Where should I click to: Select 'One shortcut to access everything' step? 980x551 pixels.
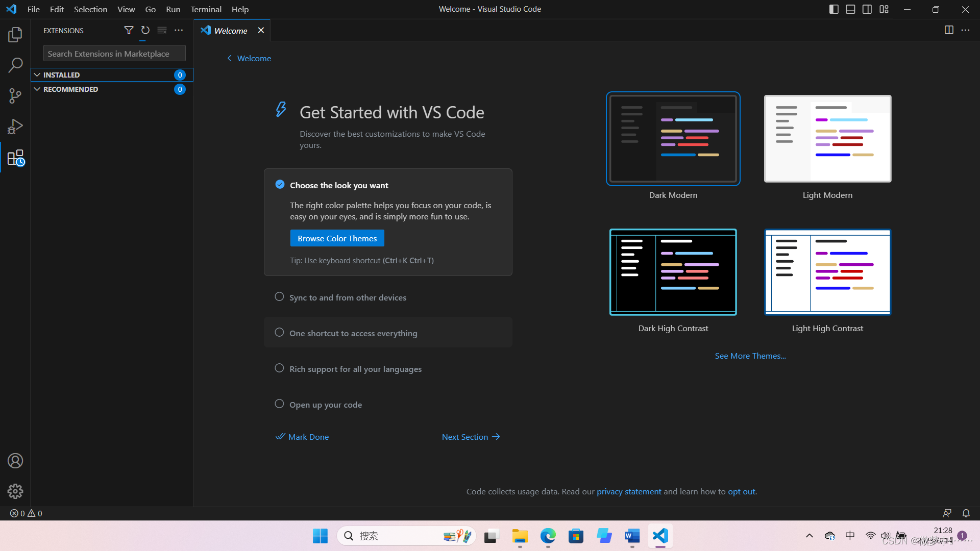click(353, 333)
